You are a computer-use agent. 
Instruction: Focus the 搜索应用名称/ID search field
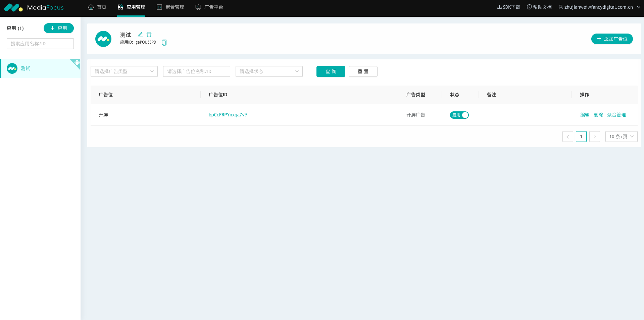coord(40,44)
